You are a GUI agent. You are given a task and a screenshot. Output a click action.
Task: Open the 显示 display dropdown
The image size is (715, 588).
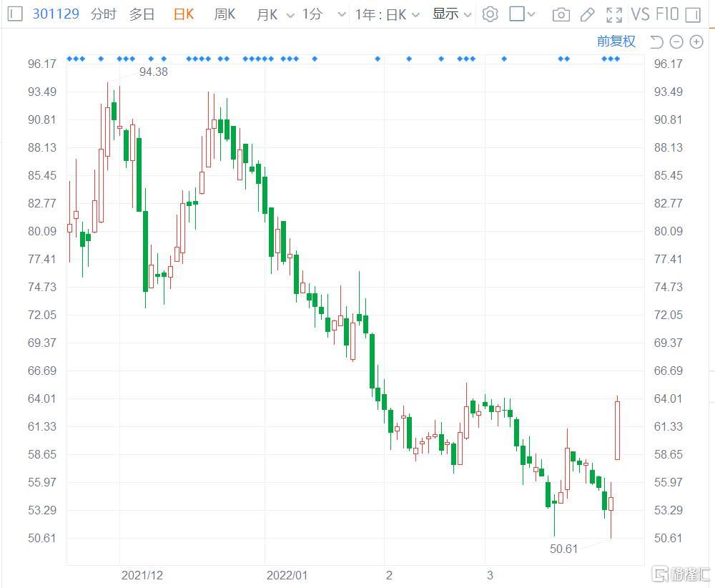tap(451, 14)
